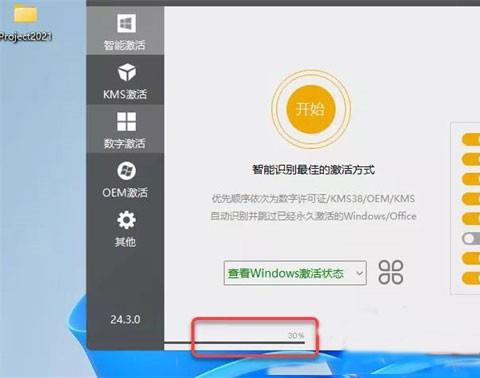Switch to the KMS激活 tab label
Screen dimensions: 480x378
[125, 94]
